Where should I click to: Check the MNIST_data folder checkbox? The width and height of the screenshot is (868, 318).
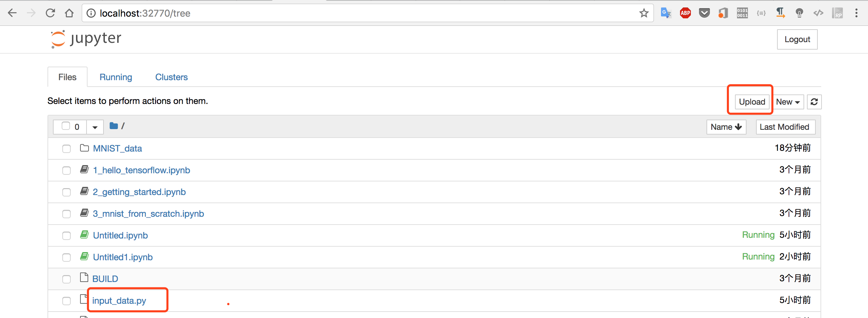tap(67, 149)
